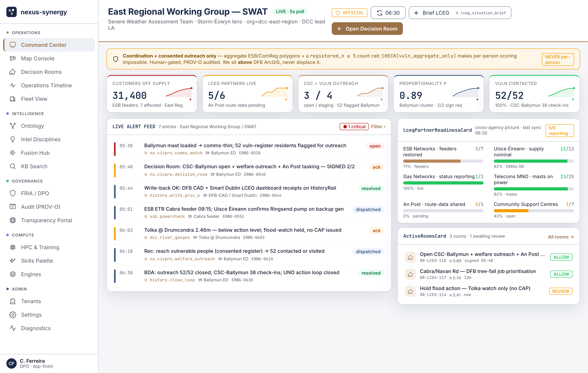Open Operations Timeline in sidebar

tap(49, 85)
